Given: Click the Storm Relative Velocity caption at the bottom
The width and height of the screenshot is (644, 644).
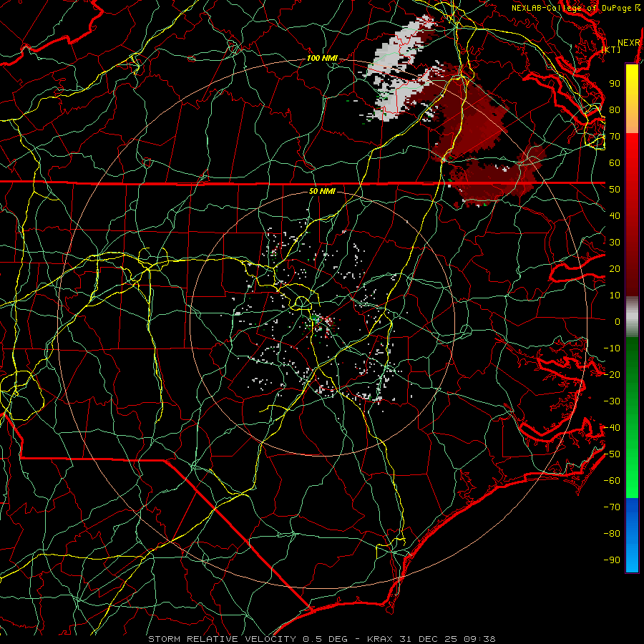Looking at the screenshot, I should tap(321, 639).
